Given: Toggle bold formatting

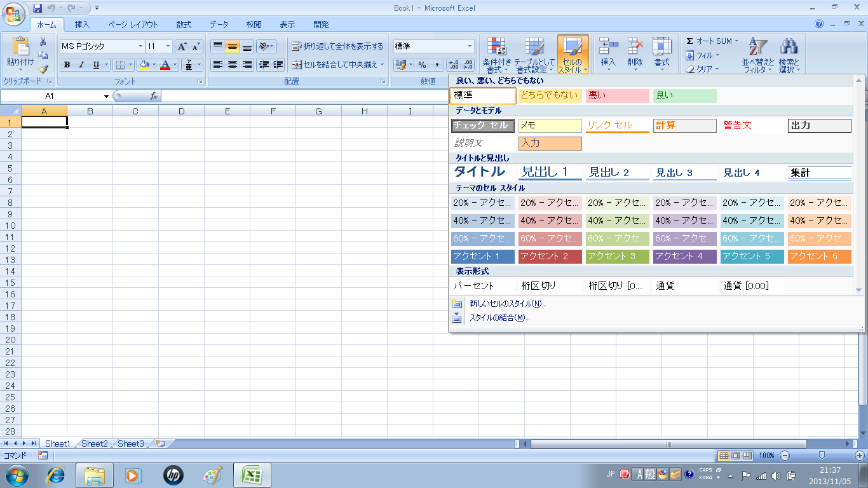Looking at the screenshot, I should [x=67, y=65].
